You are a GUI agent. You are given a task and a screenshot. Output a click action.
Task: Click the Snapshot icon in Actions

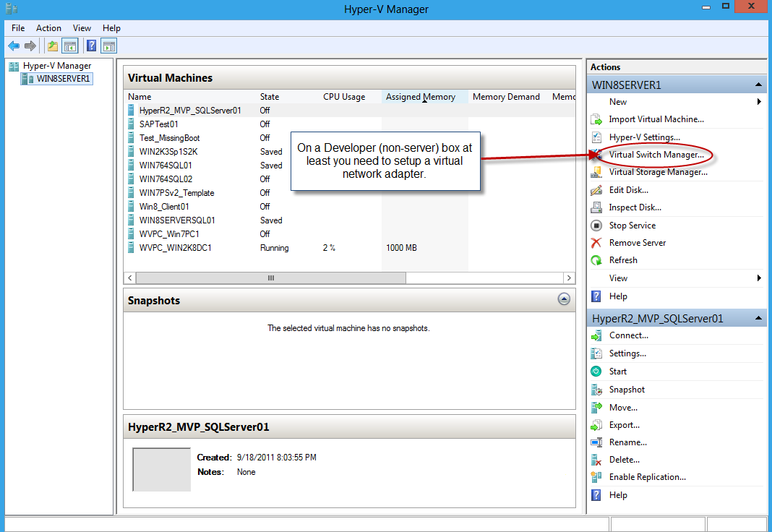click(596, 390)
